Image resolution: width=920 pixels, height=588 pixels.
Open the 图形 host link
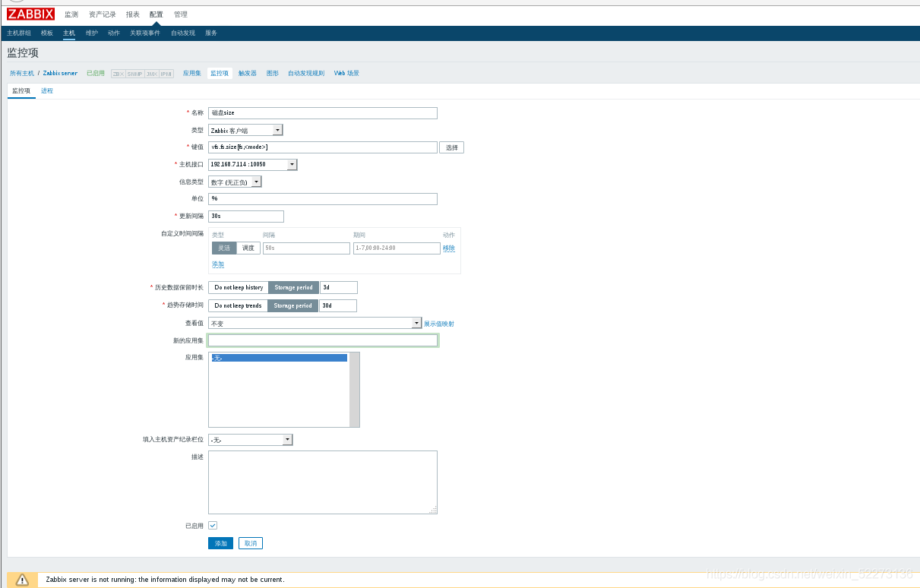(273, 74)
